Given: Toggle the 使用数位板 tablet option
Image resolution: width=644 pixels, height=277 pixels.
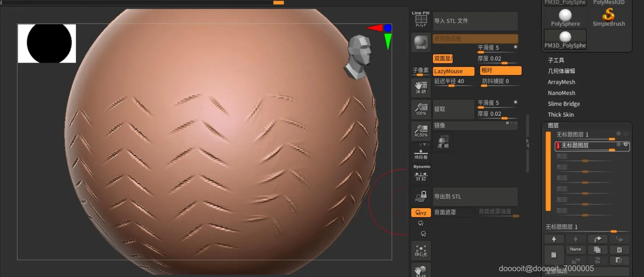Looking at the screenshot, I should tap(475, 38).
